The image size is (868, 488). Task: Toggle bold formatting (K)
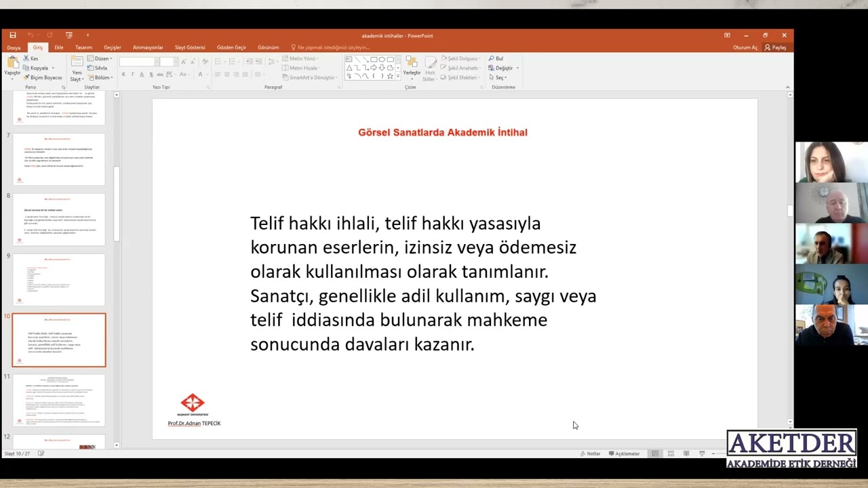point(123,74)
